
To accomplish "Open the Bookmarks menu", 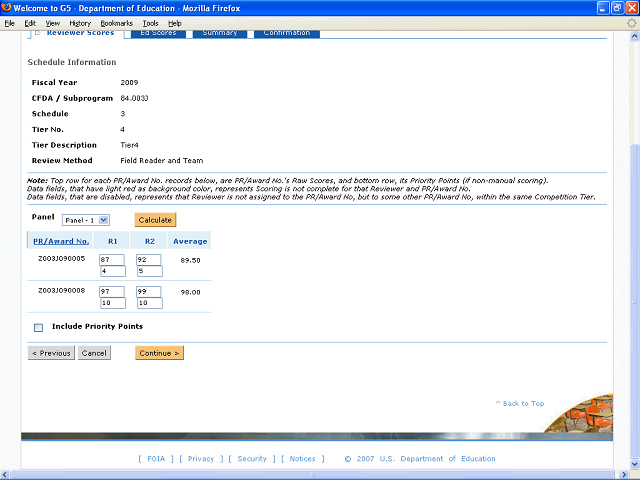I will 116,23.
